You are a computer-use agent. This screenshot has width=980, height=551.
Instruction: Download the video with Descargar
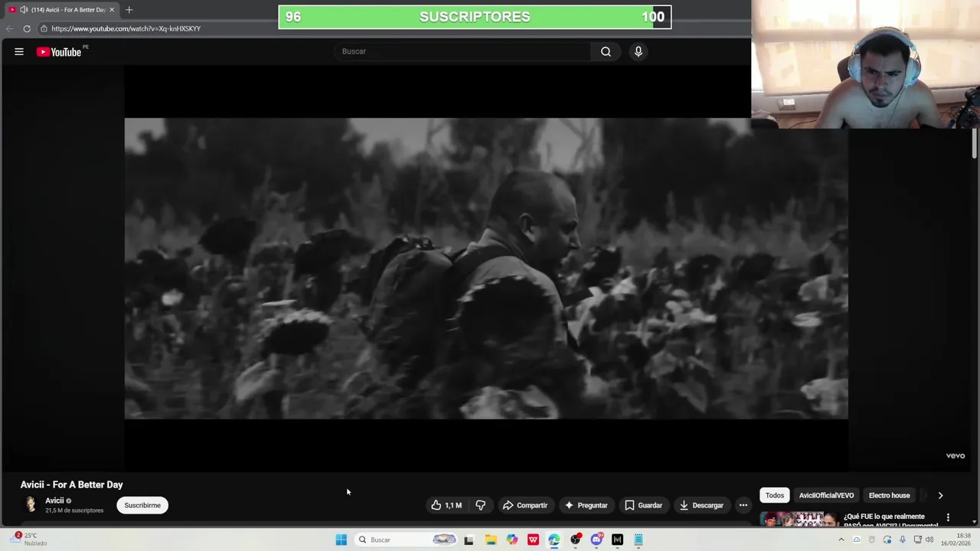[701, 505]
